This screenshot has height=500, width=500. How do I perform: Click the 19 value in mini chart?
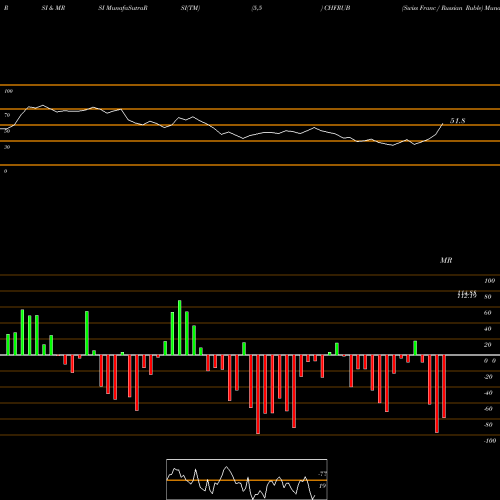click(x=322, y=486)
